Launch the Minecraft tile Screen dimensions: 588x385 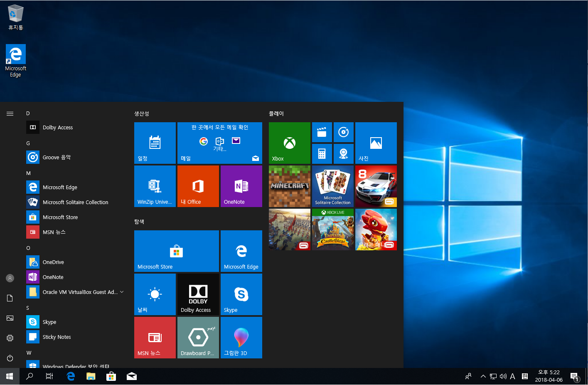click(x=290, y=186)
